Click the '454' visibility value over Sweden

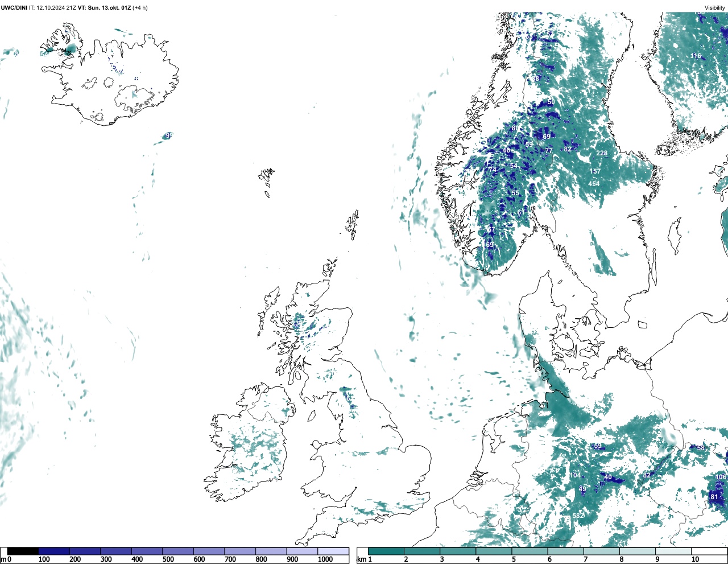pos(594,184)
